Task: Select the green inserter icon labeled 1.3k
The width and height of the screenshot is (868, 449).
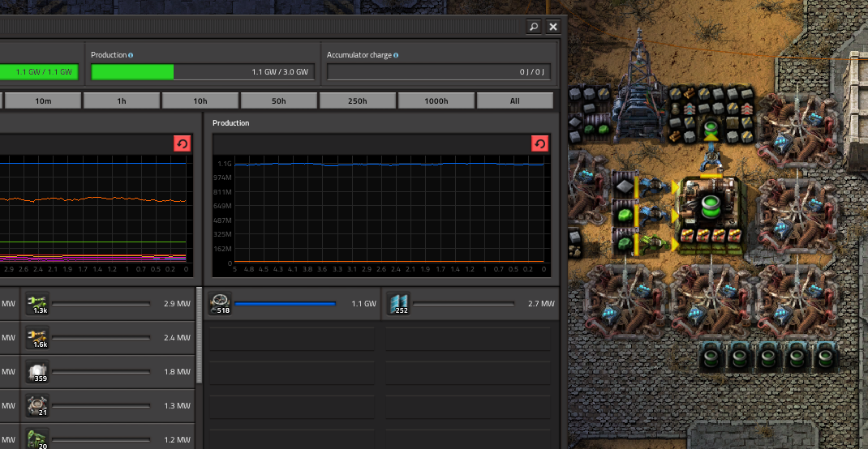Action: click(37, 304)
